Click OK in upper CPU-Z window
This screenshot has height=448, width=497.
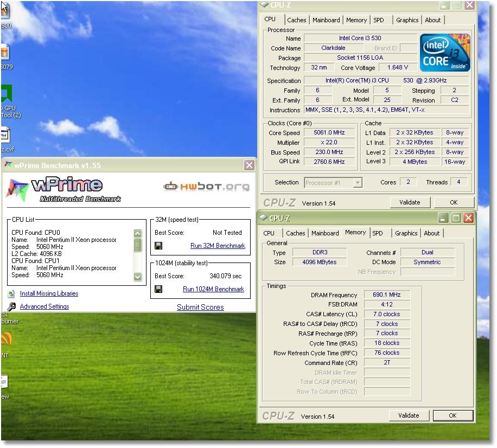point(454,202)
